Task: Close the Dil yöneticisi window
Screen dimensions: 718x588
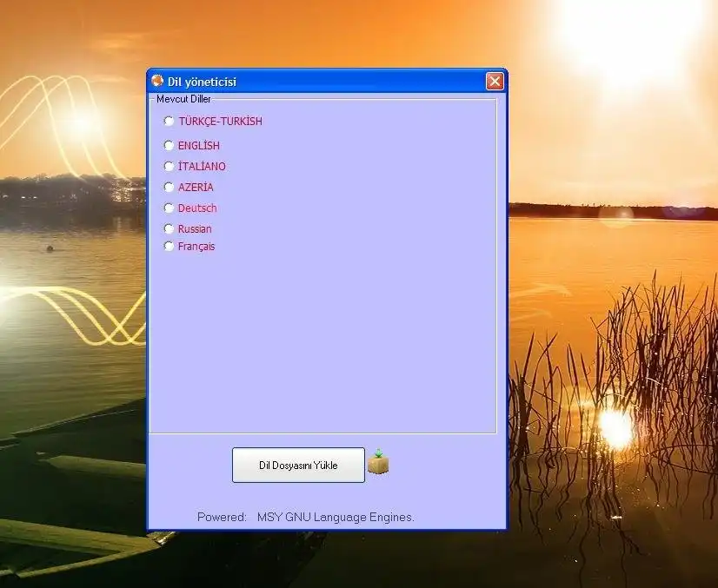Action: click(495, 82)
